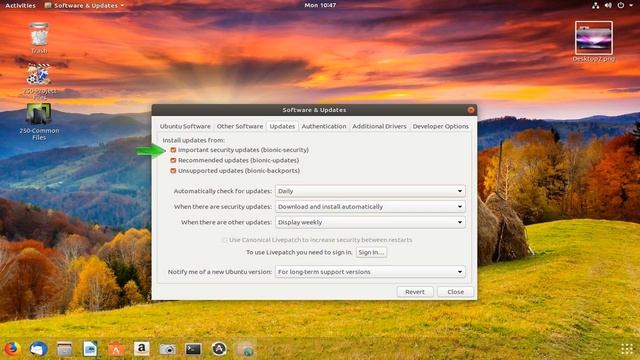Open the Screenshot camera app in the dock
This screenshot has height=360, width=640.
click(x=167, y=349)
